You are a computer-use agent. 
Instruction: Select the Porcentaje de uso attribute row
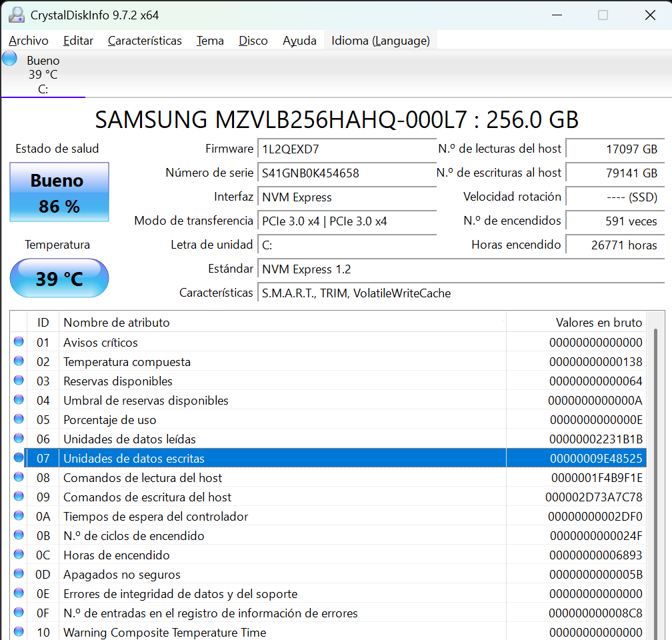(x=328, y=419)
